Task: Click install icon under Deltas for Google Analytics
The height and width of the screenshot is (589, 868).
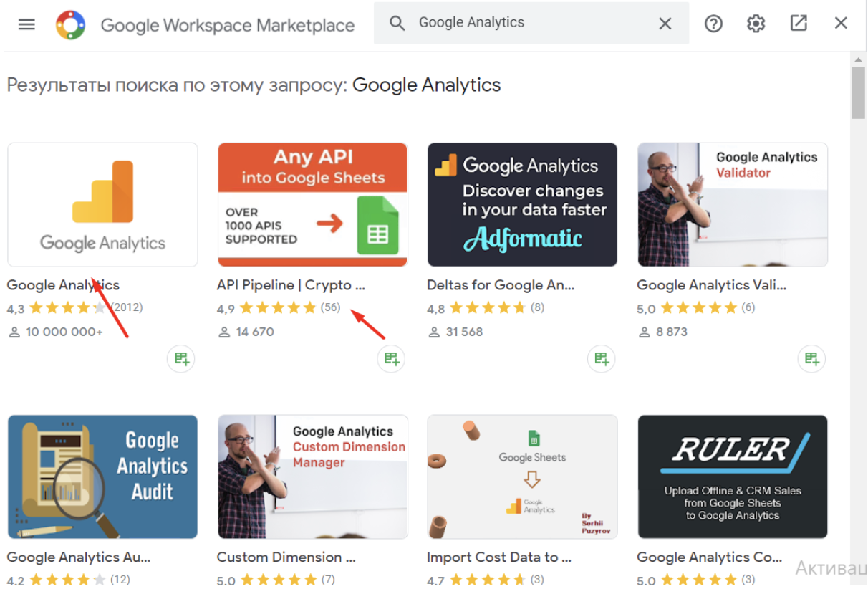Action: pyautogui.click(x=601, y=358)
